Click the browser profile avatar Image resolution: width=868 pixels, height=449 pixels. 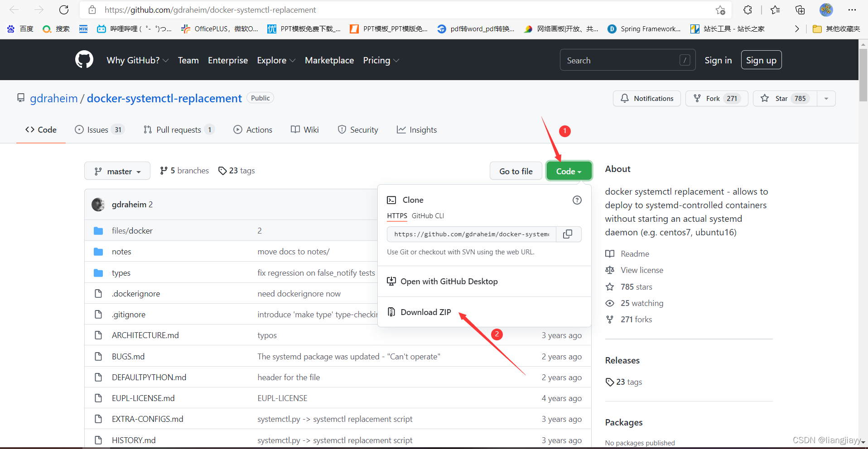pyautogui.click(x=826, y=10)
